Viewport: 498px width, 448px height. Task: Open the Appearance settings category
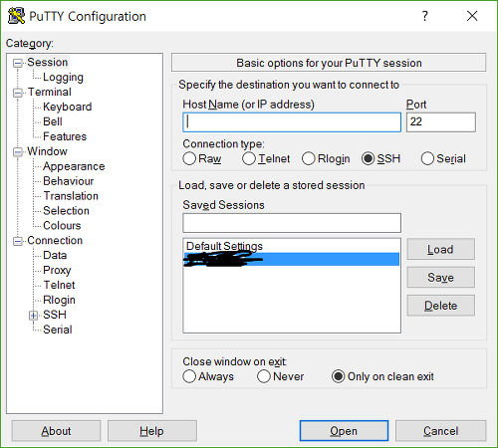point(74,166)
